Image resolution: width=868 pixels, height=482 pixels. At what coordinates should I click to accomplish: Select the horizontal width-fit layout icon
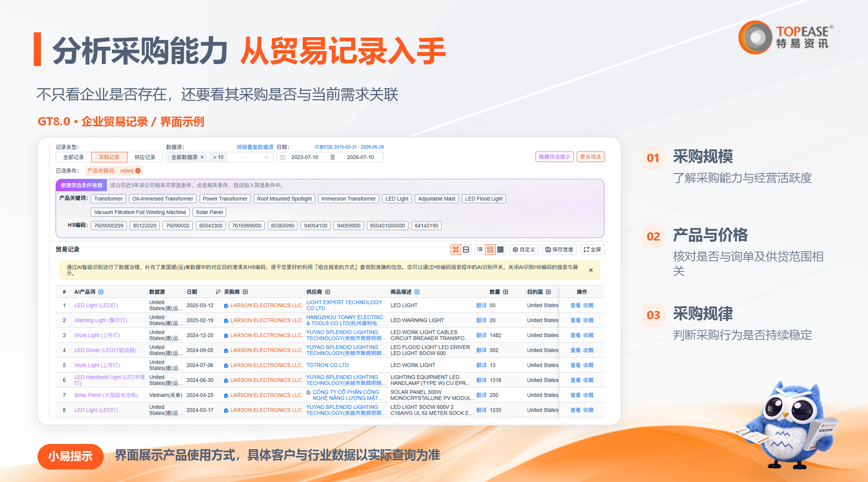(466, 249)
